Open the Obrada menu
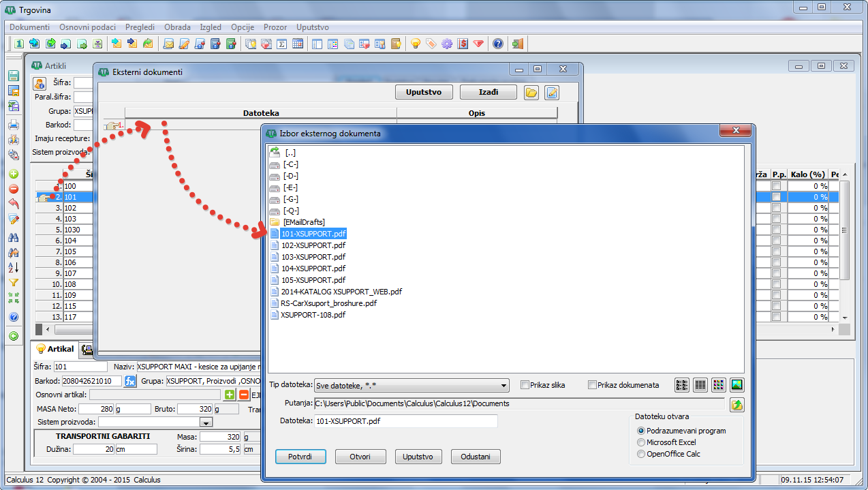Screen dimensions: 868x490 (x=177, y=27)
